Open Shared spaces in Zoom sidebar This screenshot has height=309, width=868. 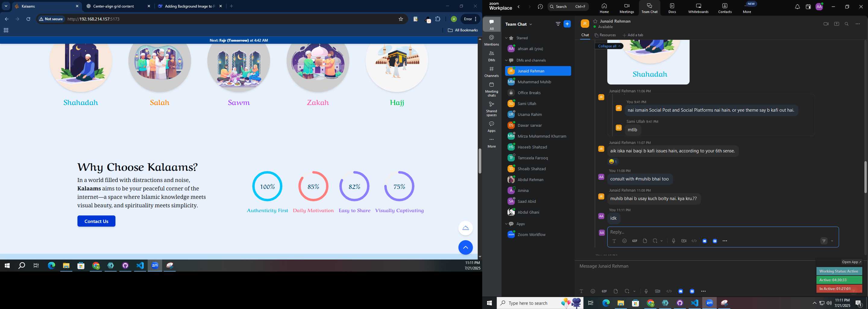click(492, 109)
